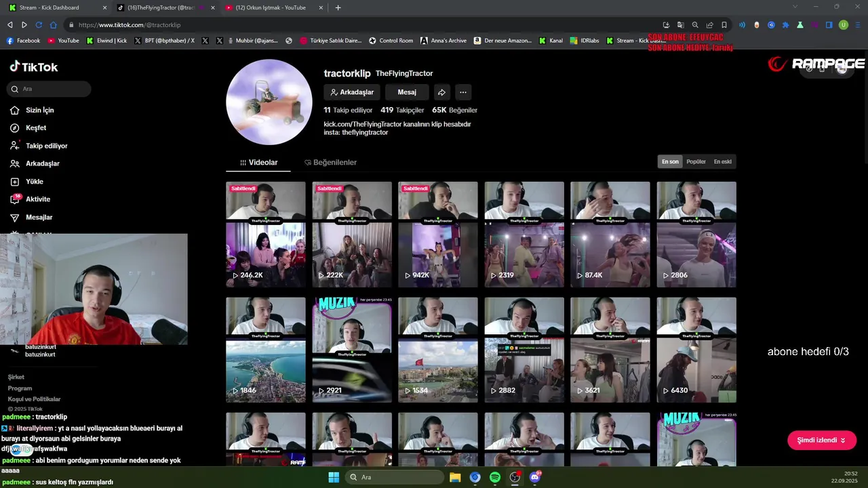Open the three-dots more options on profile
Image resolution: width=868 pixels, height=488 pixels.
point(462,92)
